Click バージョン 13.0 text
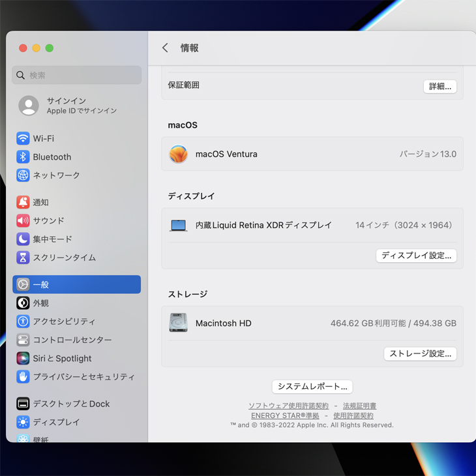This screenshot has width=476, height=476. [x=428, y=154]
